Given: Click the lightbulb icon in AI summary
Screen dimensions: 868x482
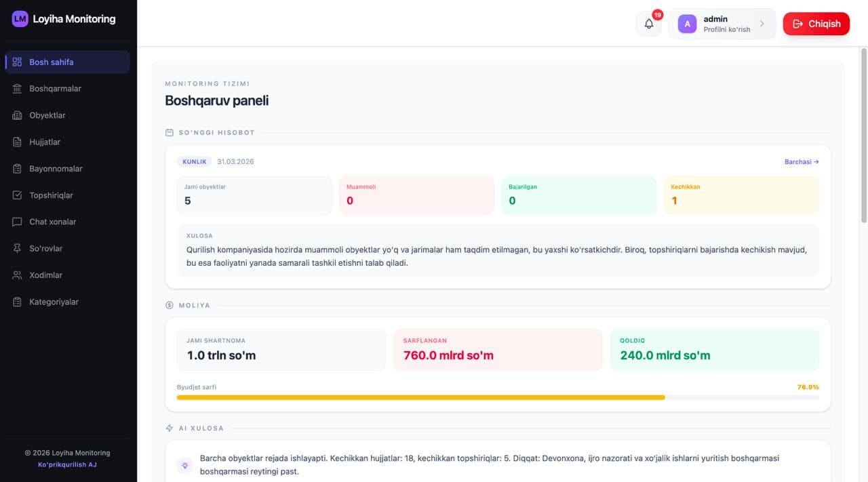Looking at the screenshot, I should [185, 465].
